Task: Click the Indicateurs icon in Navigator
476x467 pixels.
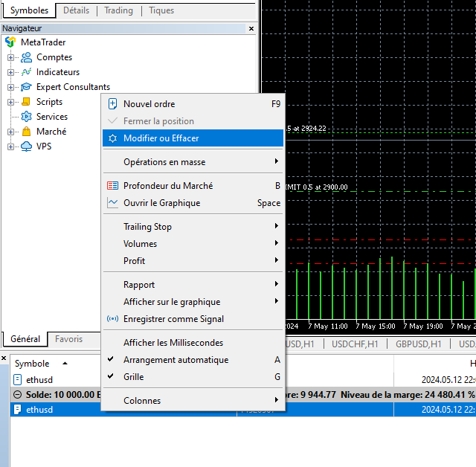Action: pyautogui.click(x=26, y=72)
